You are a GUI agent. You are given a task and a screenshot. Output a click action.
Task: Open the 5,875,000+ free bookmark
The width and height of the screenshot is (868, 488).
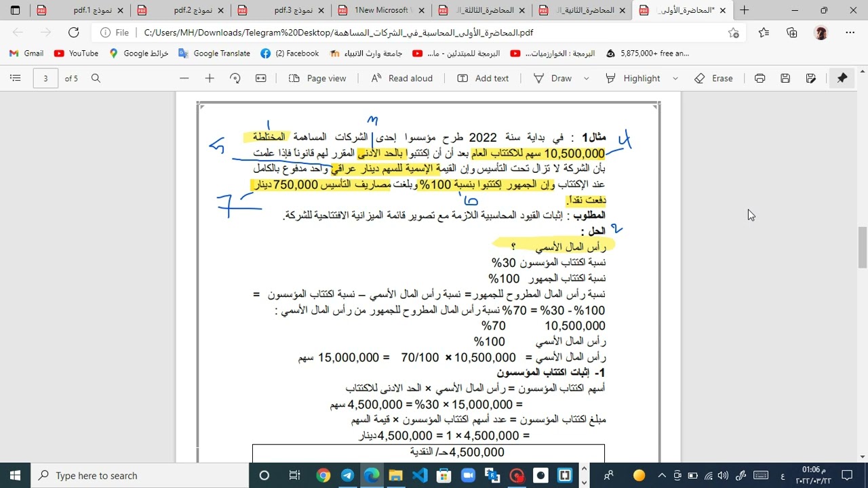[648, 54]
